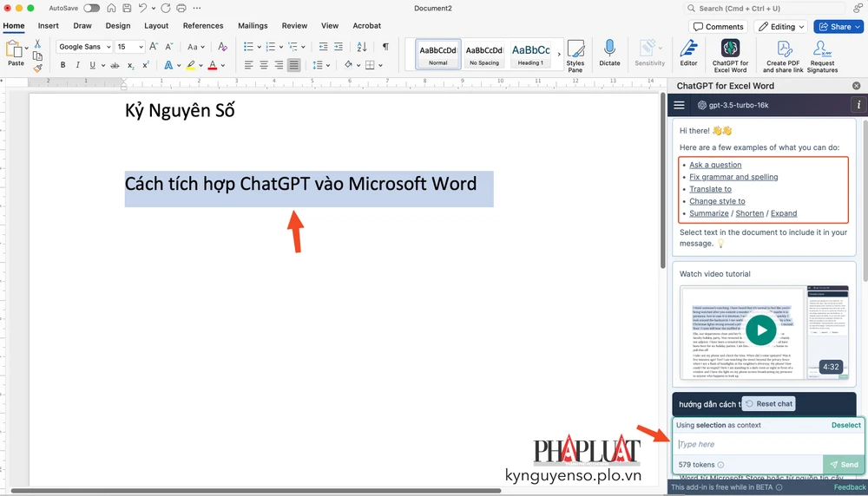Apply Strikethrough formatting
868x496 pixels.
coord(115,65)
